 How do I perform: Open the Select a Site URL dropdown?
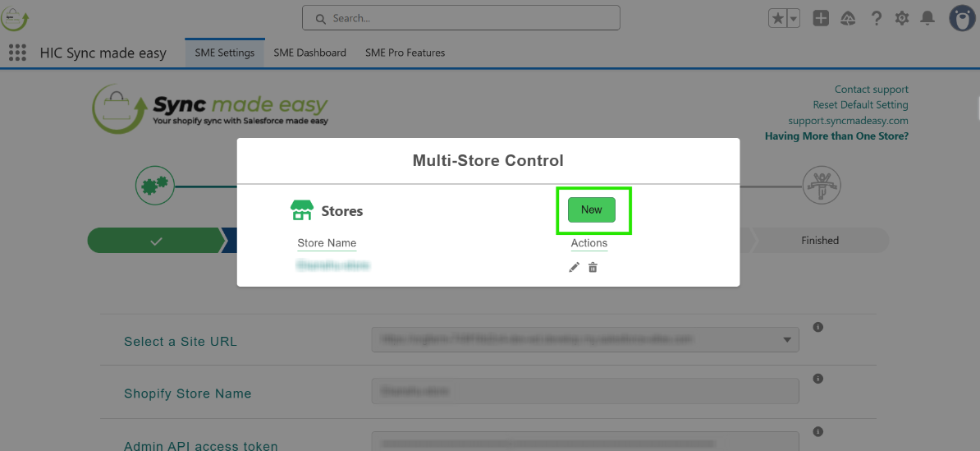(585, 339)
